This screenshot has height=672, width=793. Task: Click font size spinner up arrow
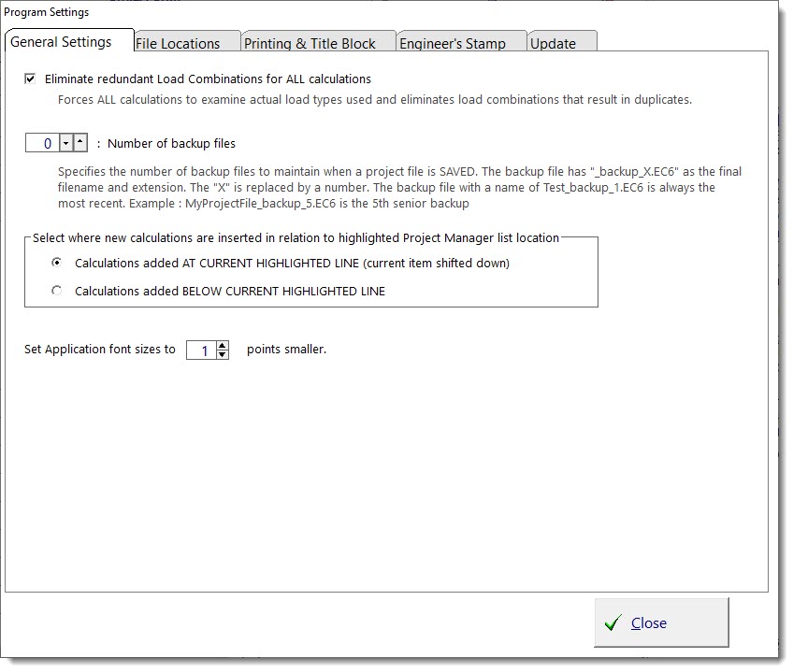(x=222, y=345)
